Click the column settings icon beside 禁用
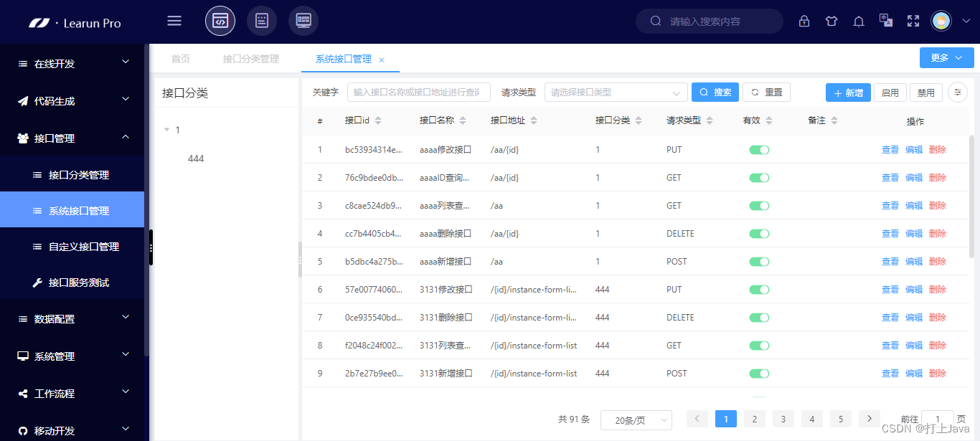The height and width of the screenshot is (441, 980). tap(957, 92)
